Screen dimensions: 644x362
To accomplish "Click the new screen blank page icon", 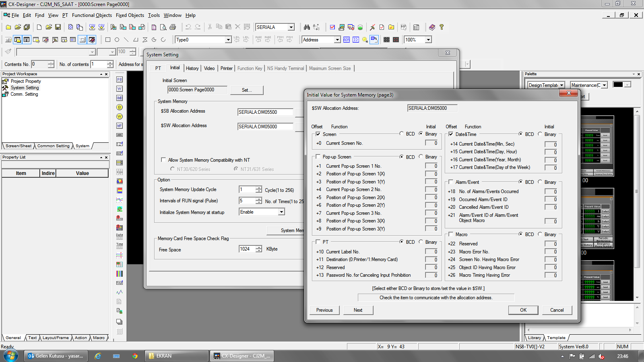I will (x=39, y=27).
